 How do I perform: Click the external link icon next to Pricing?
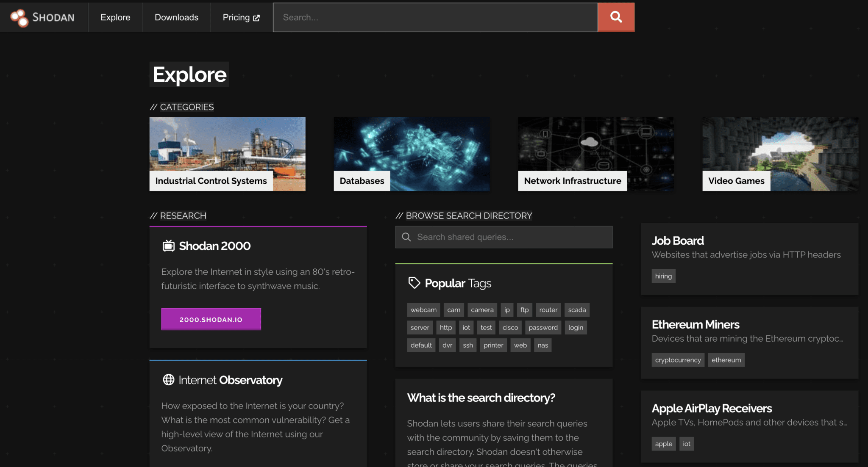tap(256, 17)
